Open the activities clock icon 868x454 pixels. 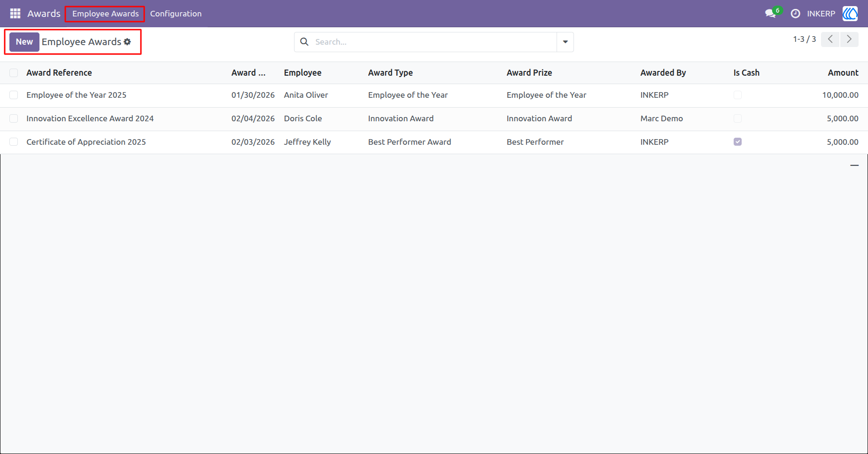click(795, 14)
